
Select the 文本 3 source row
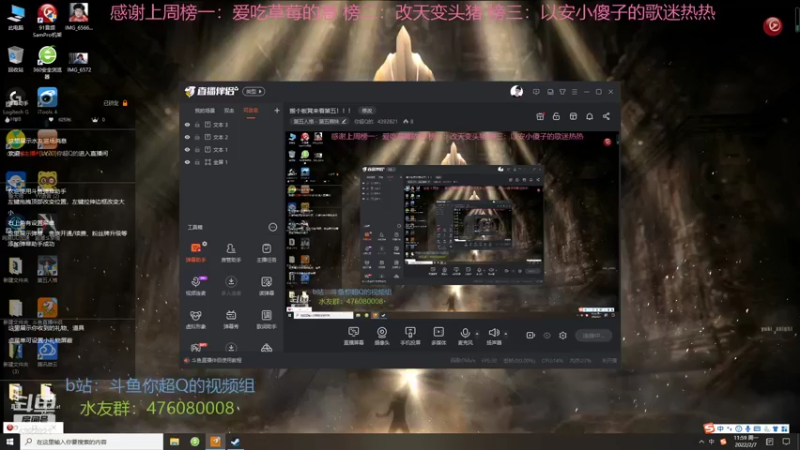pyautogui.click(x=232, y=124)
